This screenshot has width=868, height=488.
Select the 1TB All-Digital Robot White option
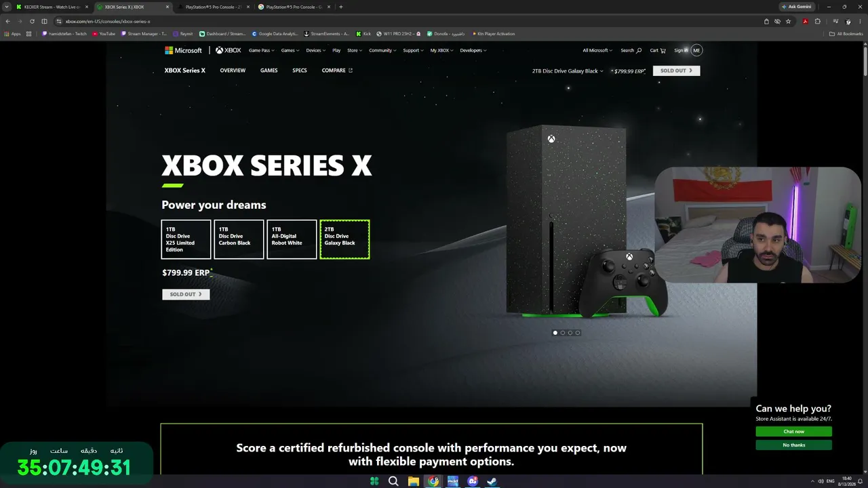[x=292, y=239]
